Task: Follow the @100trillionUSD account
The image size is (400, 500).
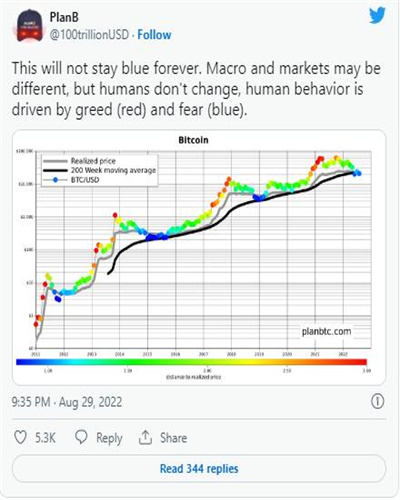Action: pyautogui.click(x=154, y=35)
